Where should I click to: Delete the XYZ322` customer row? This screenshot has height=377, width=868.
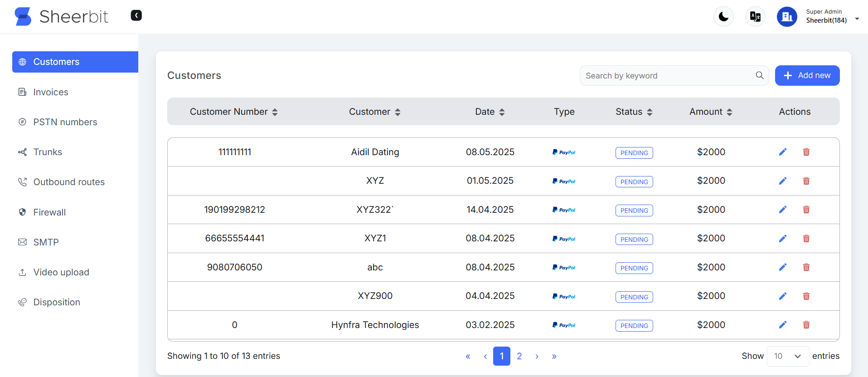(x=806, y=210)
